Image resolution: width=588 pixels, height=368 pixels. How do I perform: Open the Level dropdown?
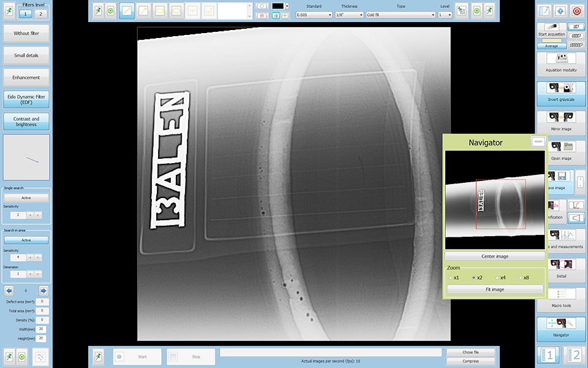(445, 15)
